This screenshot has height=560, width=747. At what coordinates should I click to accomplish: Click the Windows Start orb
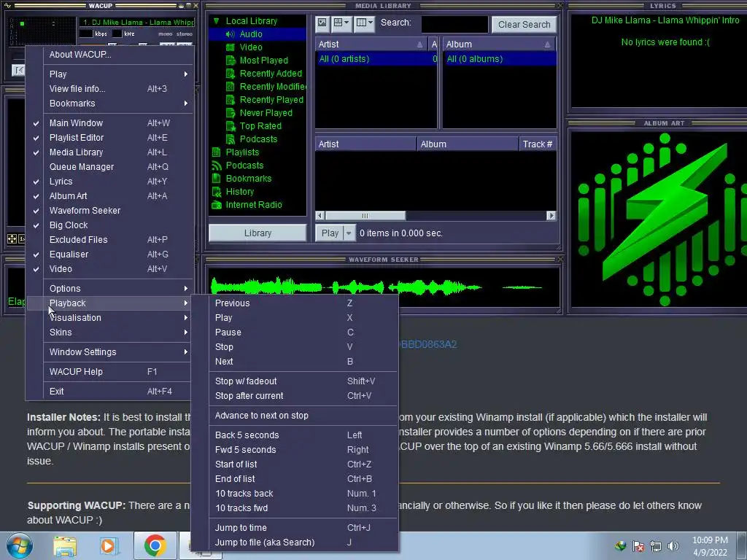(19, 545)
